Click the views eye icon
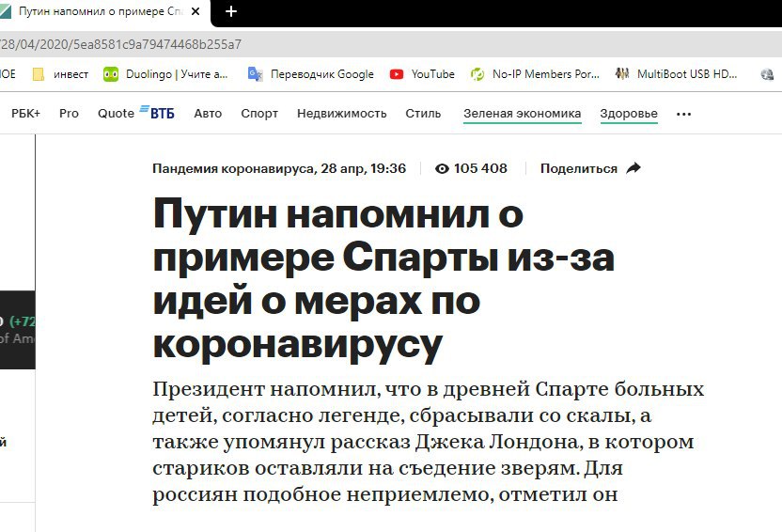The image size is (782, 532). (442, 168)
